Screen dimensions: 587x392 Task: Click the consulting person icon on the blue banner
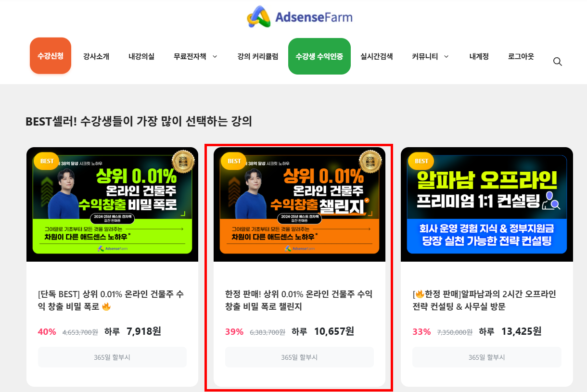tap(551, 201)
